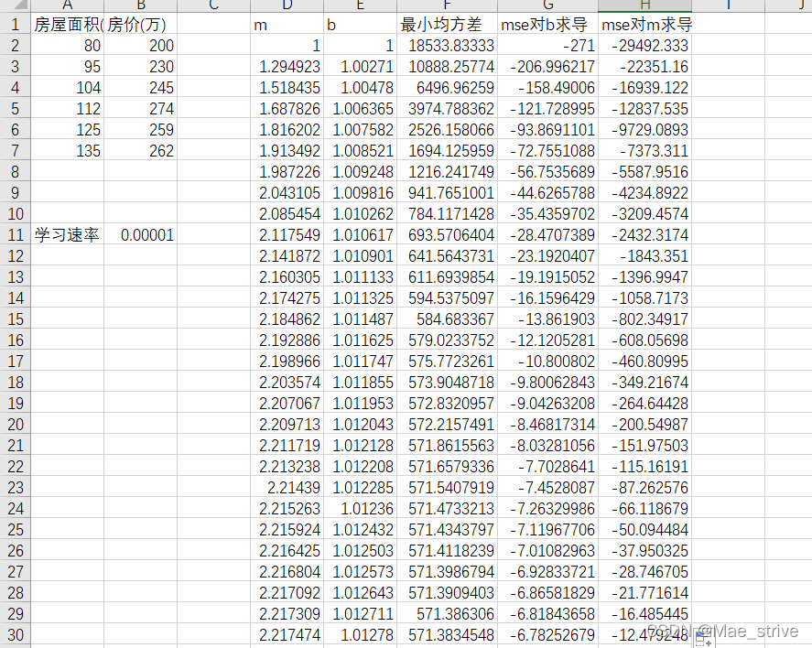The width and height of the screenshot is (812, 648).
Task: Click price cell with value 245
Action: point(141,88)
